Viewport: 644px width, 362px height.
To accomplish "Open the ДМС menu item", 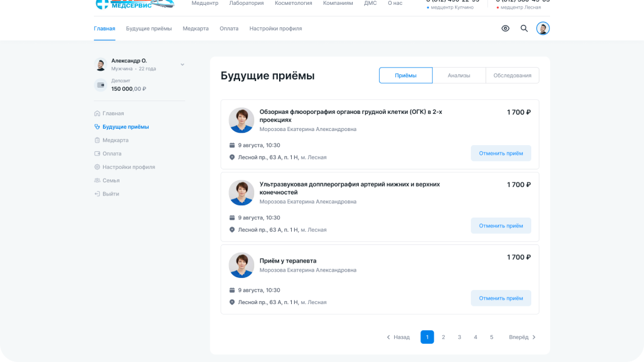I will pyautogui.click(x=370, y=3).
